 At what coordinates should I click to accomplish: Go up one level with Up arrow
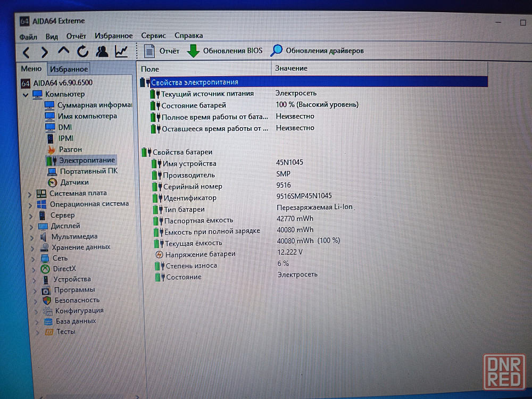63,51
